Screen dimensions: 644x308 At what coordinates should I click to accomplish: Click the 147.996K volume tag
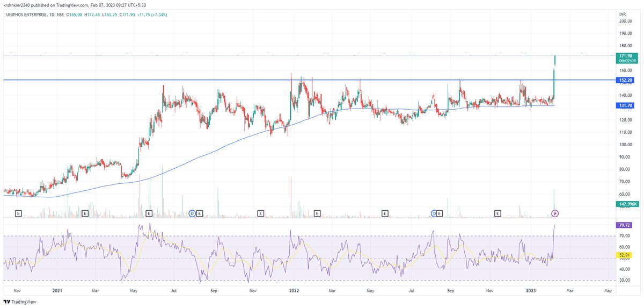tap(628, 204)
